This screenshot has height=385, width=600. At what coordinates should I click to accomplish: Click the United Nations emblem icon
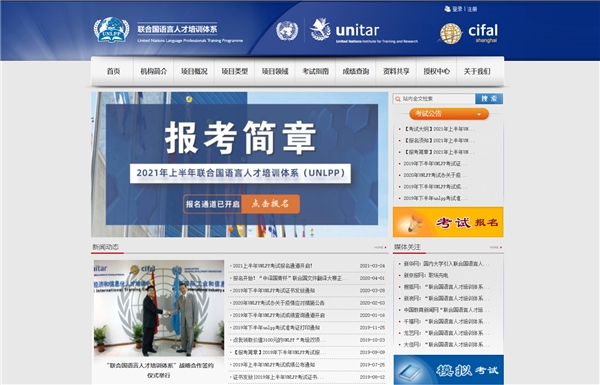tap(287, 31)
